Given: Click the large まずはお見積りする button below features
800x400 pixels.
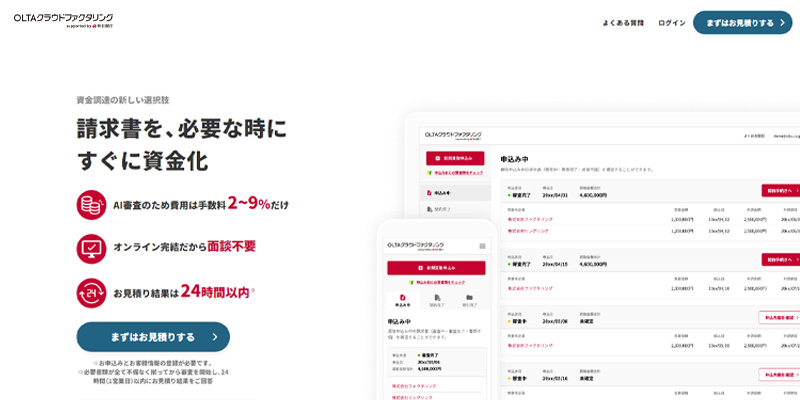Looking at the screenshot, I should [x=153, y=337].
